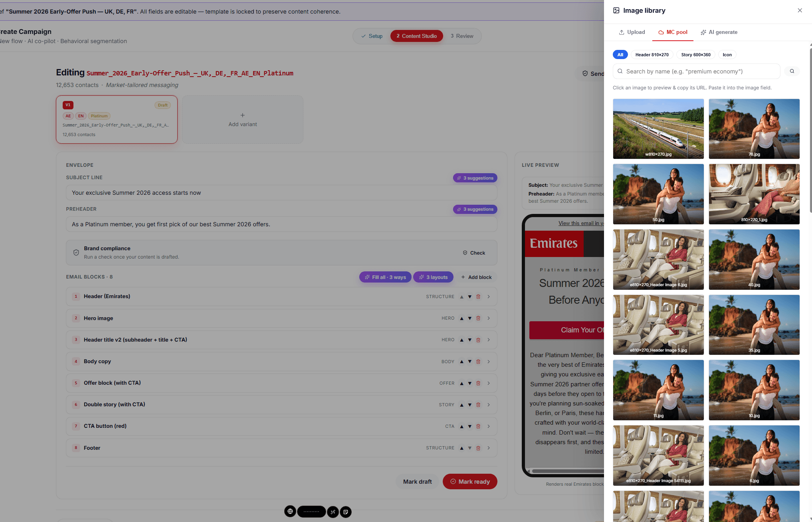The width and height of the screenshot is (812, 522).
Task: Expand the CTA button (red) chevron
Action: pos(489,427)
